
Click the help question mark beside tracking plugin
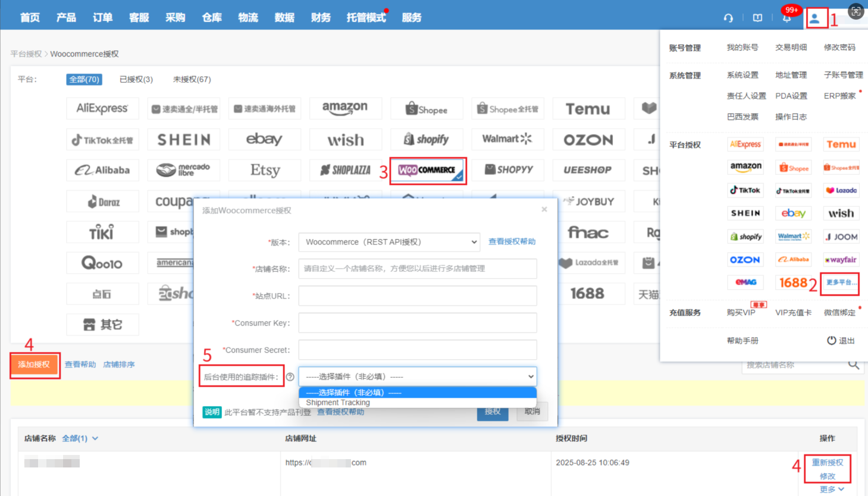tap(290, 376)
